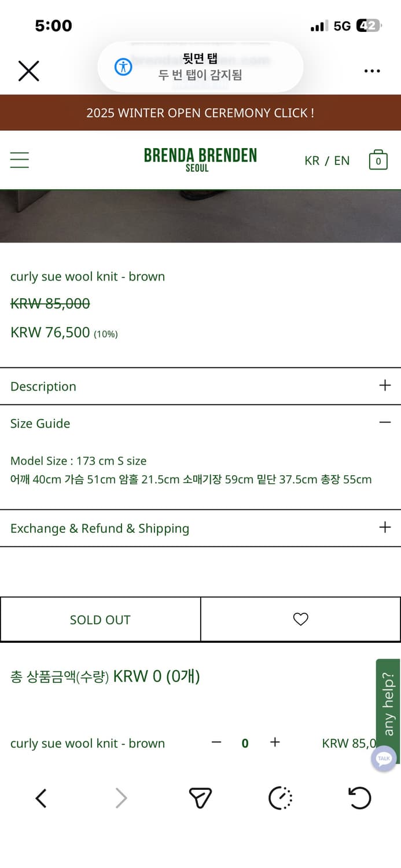Open the shopping bag cart icon
401x868 pixels.
(x=378, y=160)
